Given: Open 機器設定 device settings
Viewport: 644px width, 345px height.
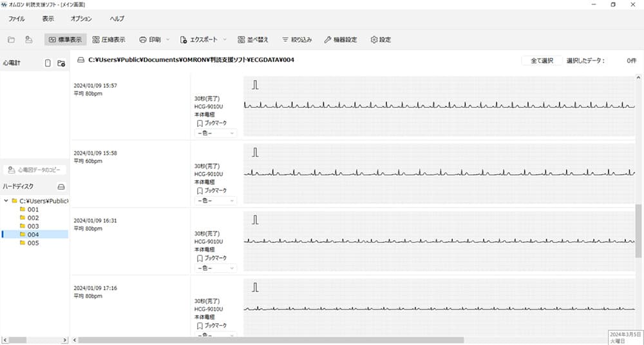Looking at the screenshot, I should [341, 39].
